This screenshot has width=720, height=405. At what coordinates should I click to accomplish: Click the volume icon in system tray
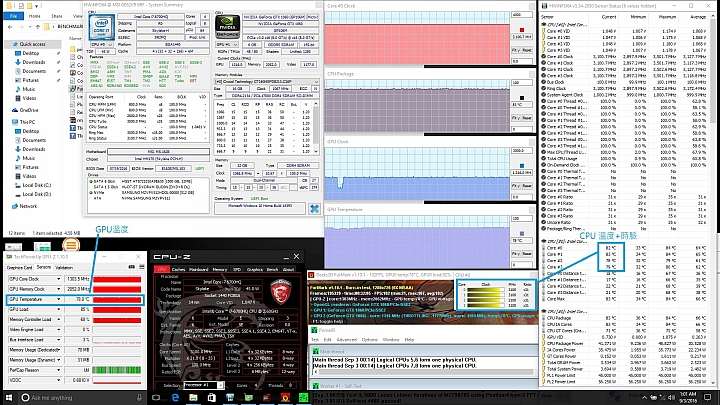tap(671, 398)
